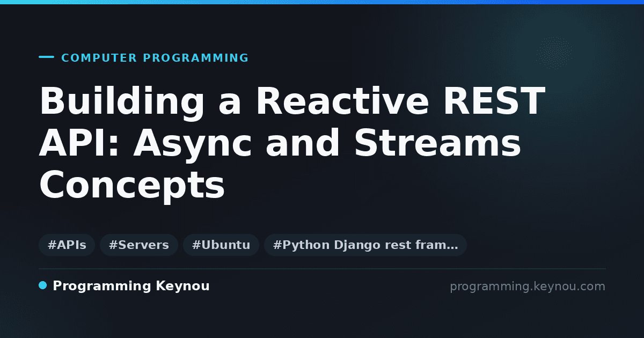Click the article title starting with Building a Reactive REST
This screenshot has height=338, width=644.
point(292,144)
